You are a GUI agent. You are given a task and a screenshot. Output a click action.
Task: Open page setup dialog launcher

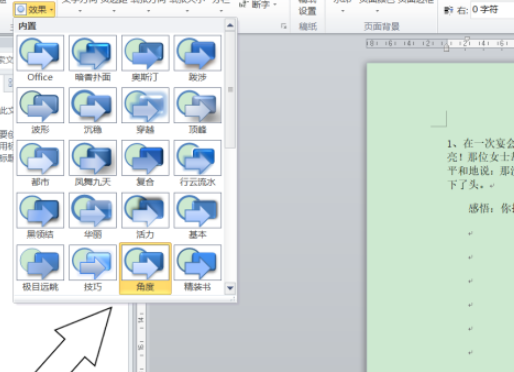coord(284,26)
